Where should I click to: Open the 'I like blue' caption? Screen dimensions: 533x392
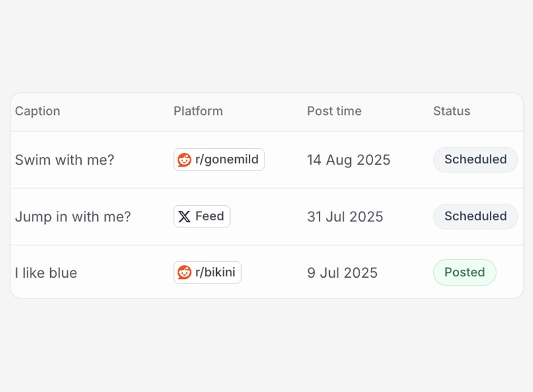pyautogui.click(x=46, y=273)
